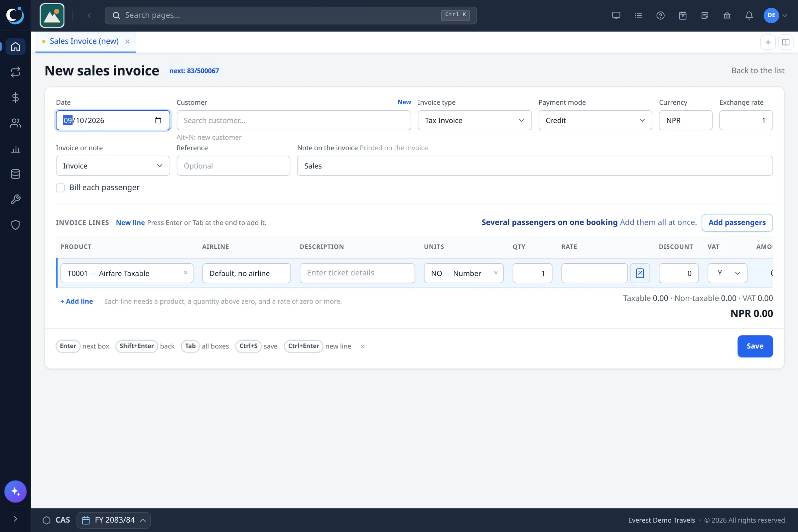
Task: Open the shield security sidebar icon
Action: (x=15, y=225)
